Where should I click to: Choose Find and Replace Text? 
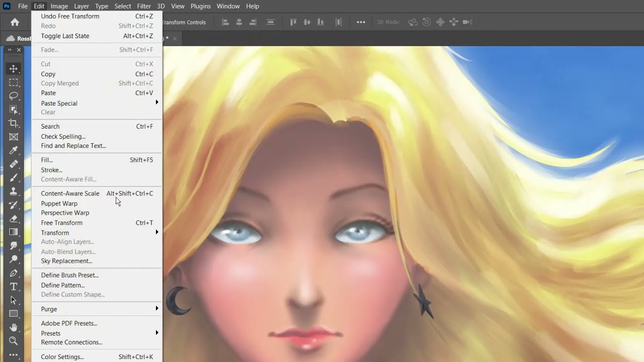click(97, 146)
